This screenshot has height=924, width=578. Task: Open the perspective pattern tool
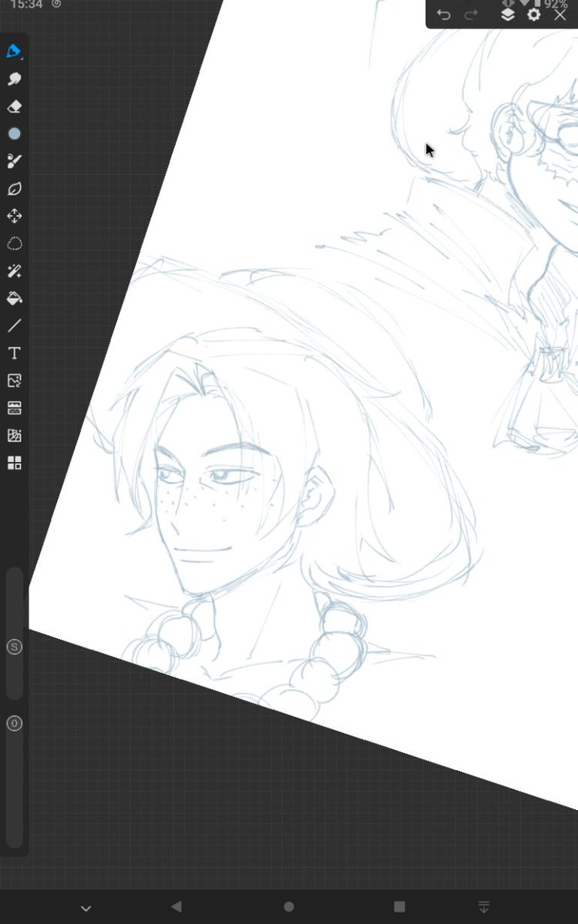[14, 436]
